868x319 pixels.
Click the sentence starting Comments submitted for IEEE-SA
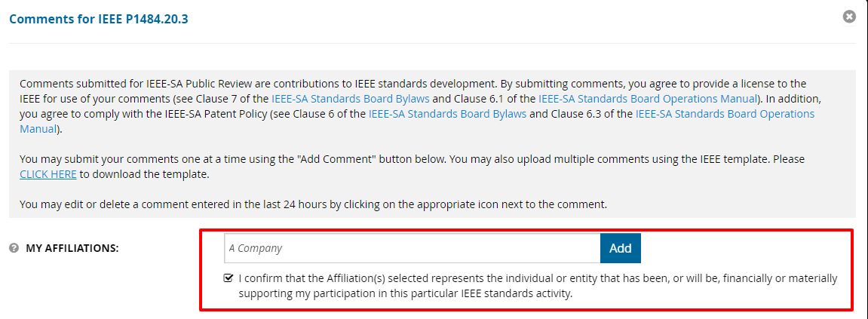click(x=256, y=84)
